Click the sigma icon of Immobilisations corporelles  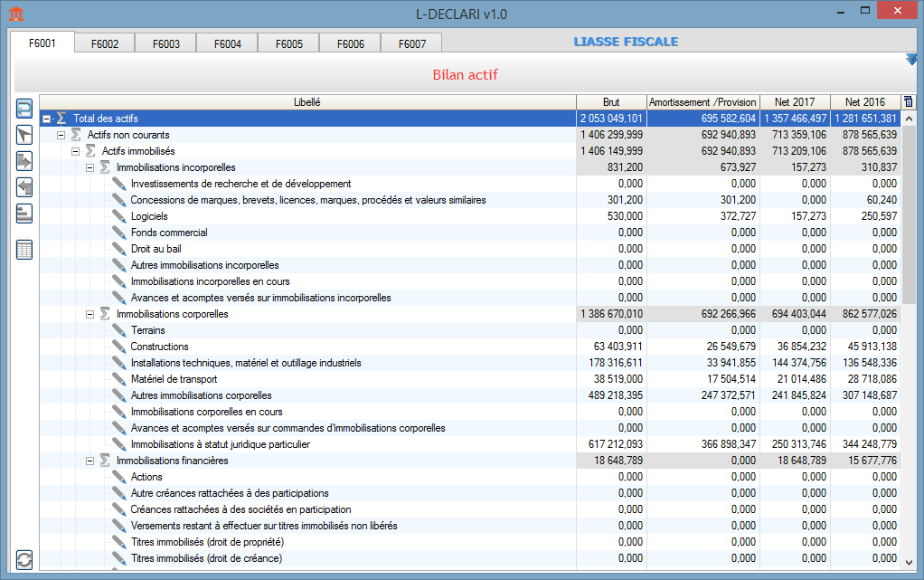(x=105, y=314)
